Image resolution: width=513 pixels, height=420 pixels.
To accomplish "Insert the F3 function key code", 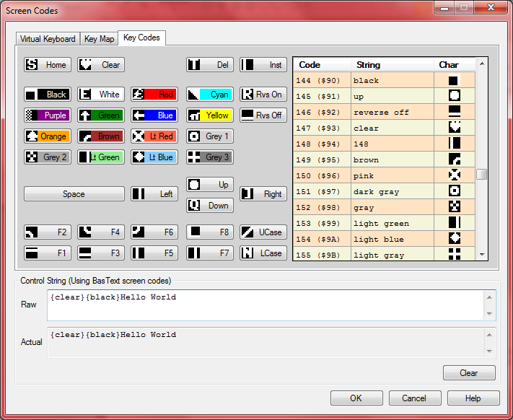I will coord(101,253).
